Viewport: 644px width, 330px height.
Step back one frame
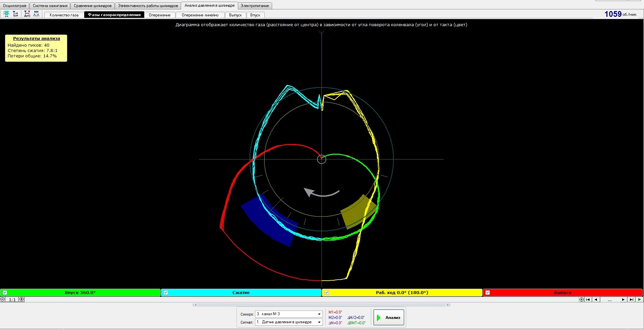click(596, 299)
